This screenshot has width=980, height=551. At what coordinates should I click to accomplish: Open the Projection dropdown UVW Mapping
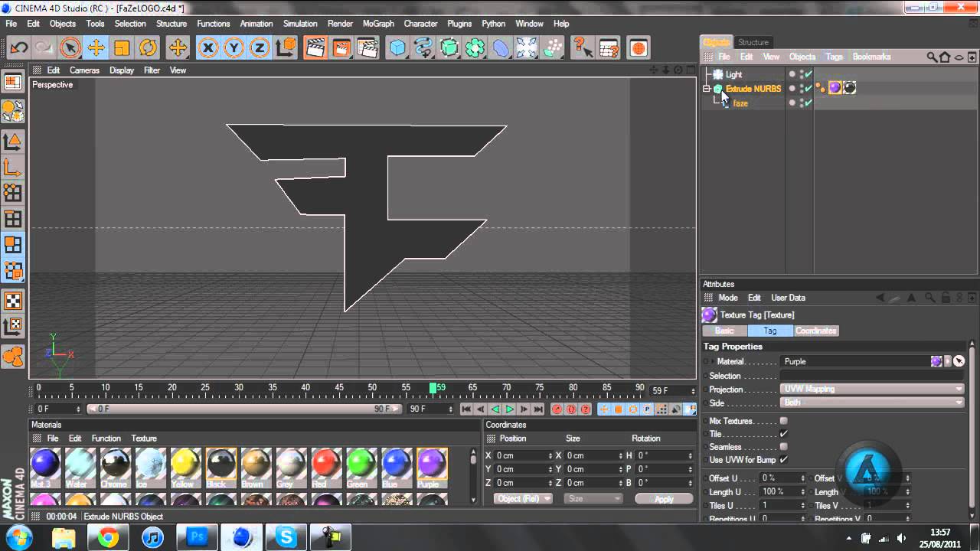point(872,390)
